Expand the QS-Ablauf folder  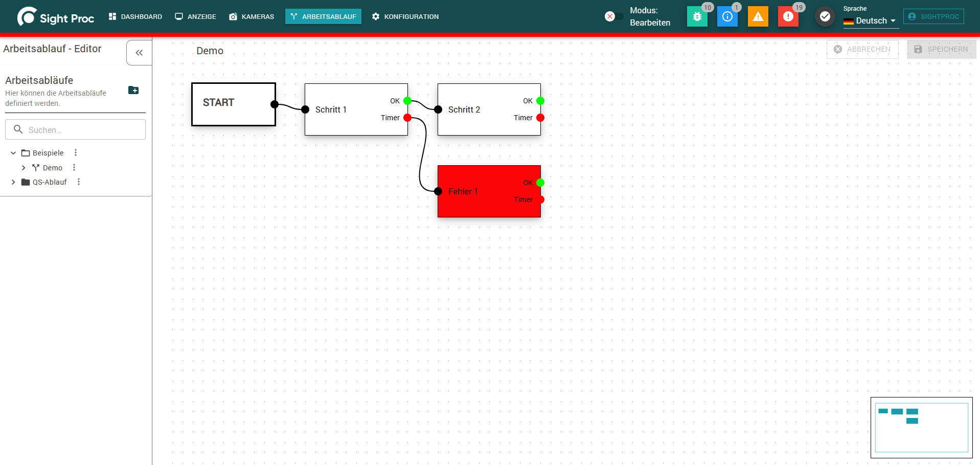(13, 182)
